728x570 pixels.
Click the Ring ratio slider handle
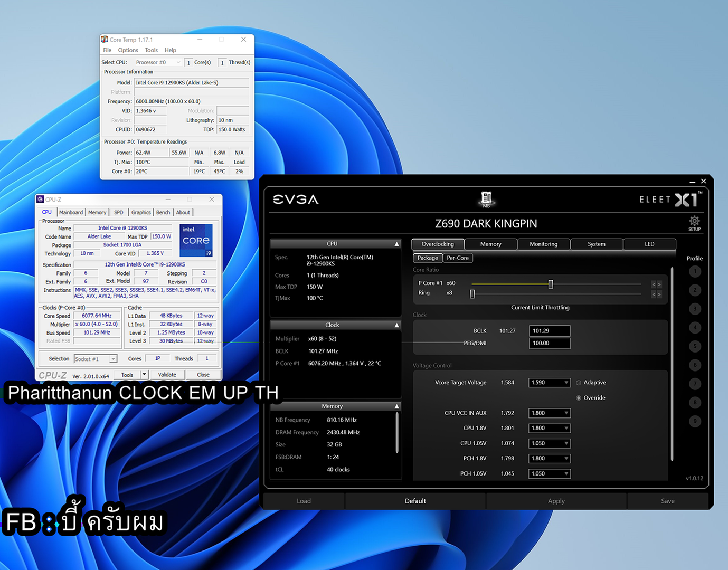click(x=472, y=294)
